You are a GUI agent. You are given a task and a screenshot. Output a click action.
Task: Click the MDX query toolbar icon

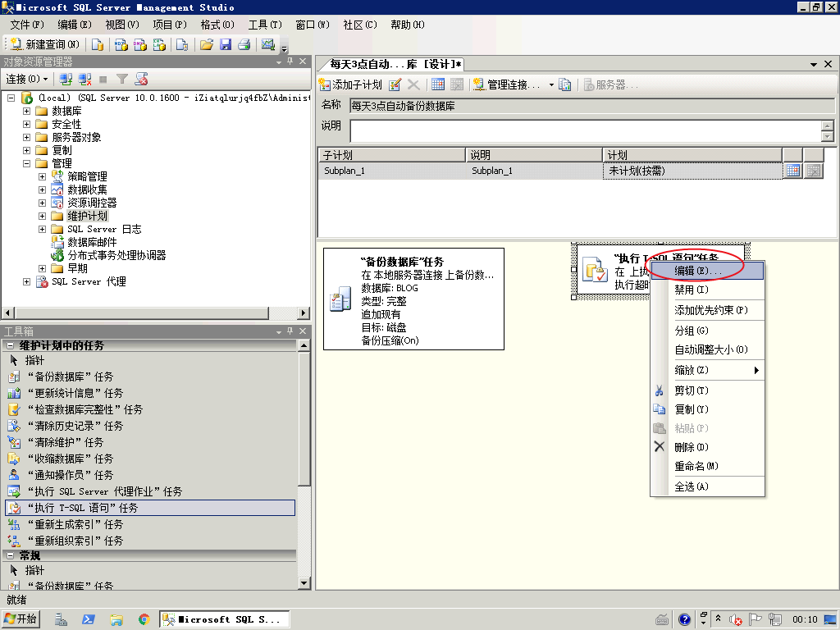click(121, 44)
